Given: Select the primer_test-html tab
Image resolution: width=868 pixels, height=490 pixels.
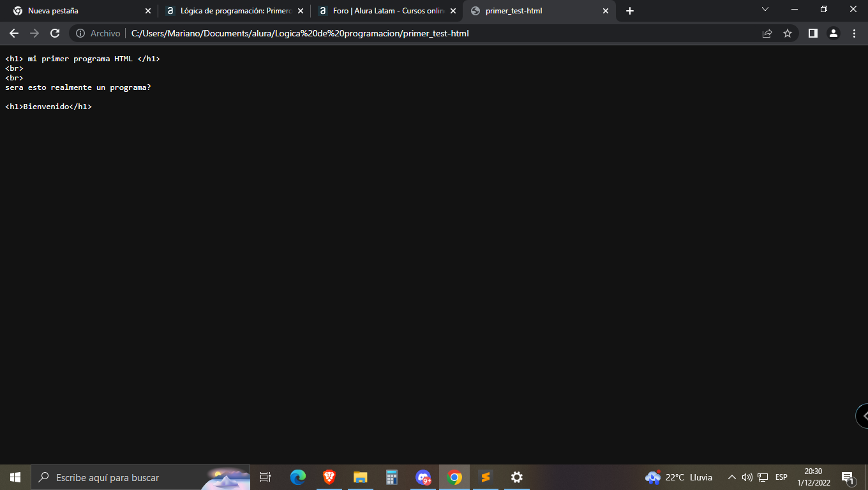Looking at the screenshot, I should [539, 11].
